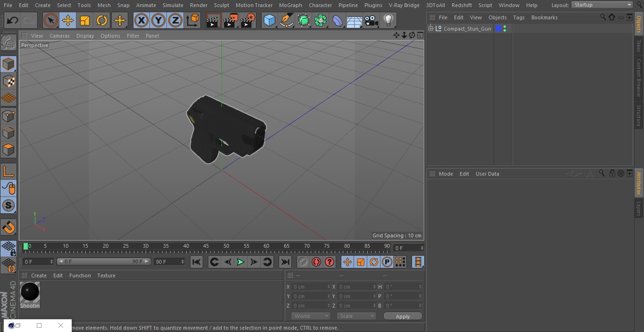Open the Content Browser vertical tab
Image resolution: width=644 pixels, height=332 pixels.
pos(639,78)
